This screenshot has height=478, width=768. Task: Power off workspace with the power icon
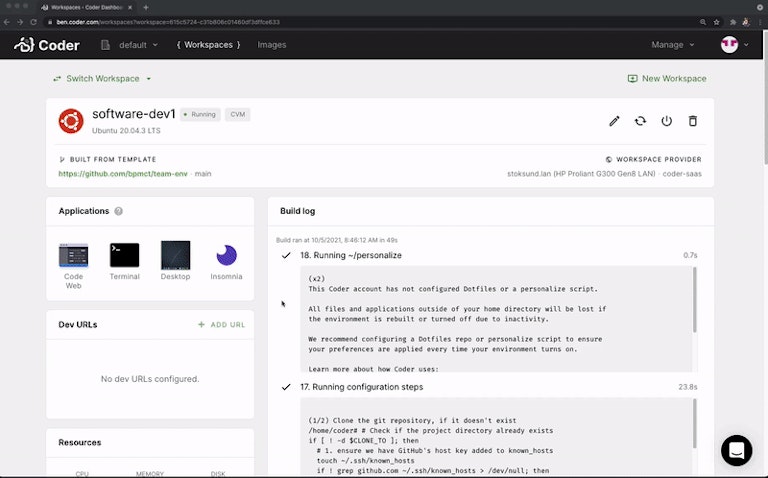click(667, 121)
